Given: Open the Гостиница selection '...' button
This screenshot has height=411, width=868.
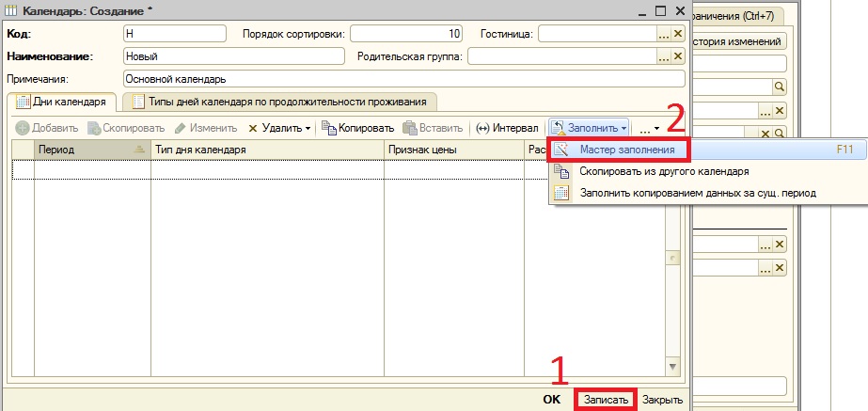Looking at the screenshot, I should 664,34.
